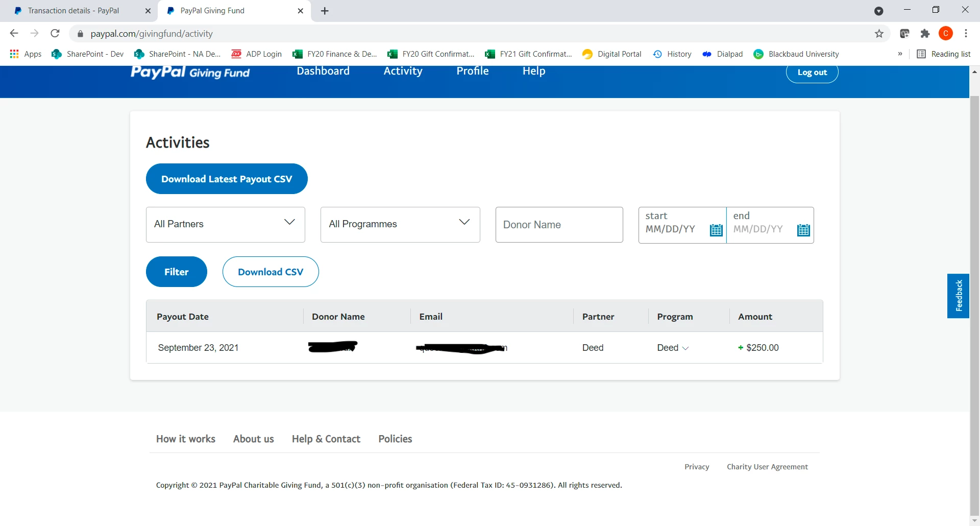Open the Activity nav item

point(403,71)
